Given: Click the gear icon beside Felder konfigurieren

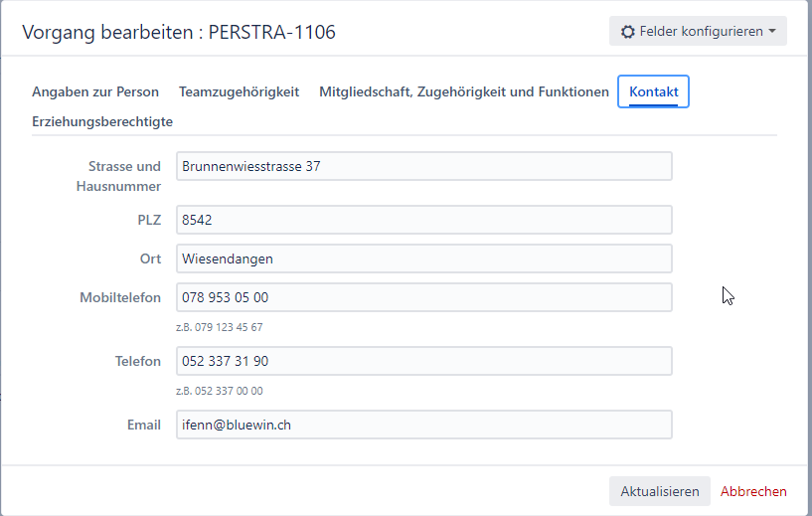Looking at the screenshot, I should click(627, 32).
